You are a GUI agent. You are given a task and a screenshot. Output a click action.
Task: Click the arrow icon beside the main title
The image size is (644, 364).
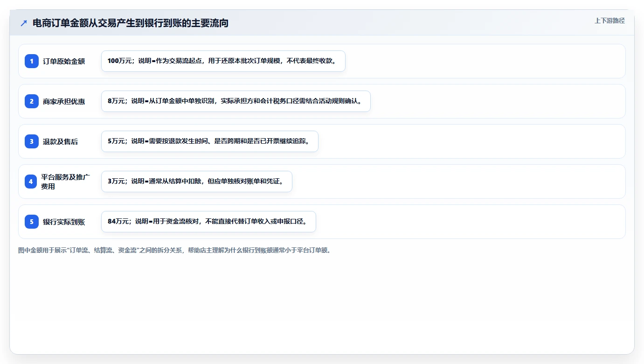coord(24,23)
